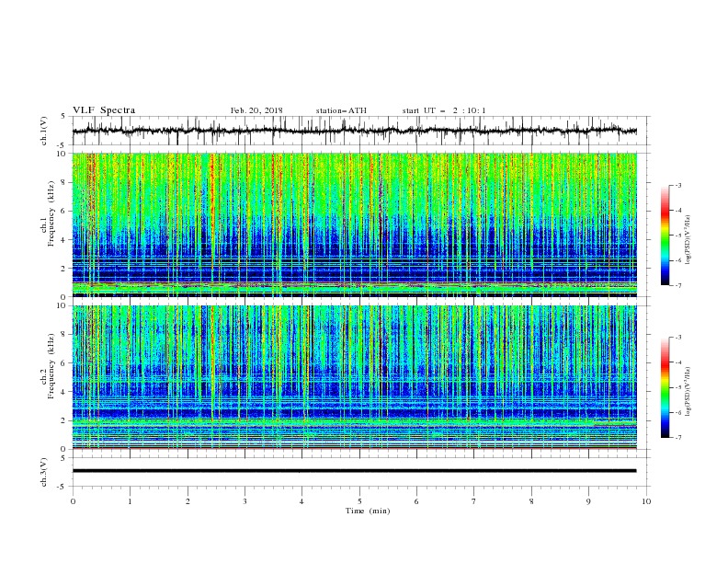Click the "-7" tick on ch.2 colorbar
Viewport: 728px width, 563px height.
click(x=677, y=438)
